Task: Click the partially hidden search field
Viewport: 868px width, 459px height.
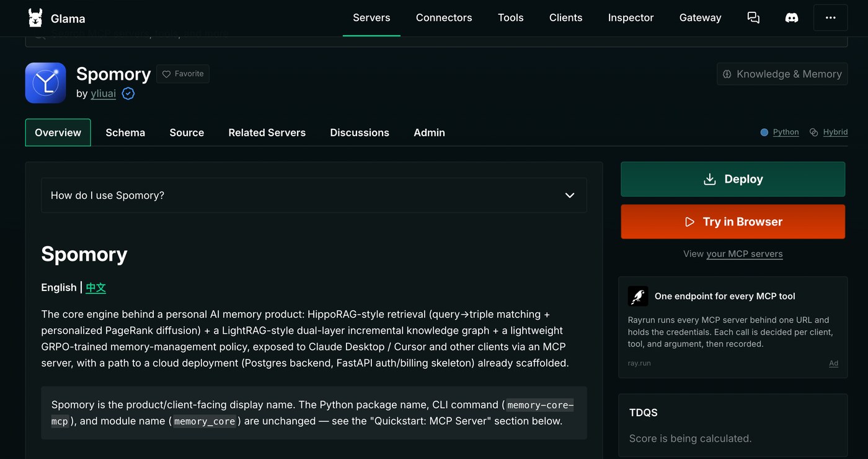Action: pos(436,42)
